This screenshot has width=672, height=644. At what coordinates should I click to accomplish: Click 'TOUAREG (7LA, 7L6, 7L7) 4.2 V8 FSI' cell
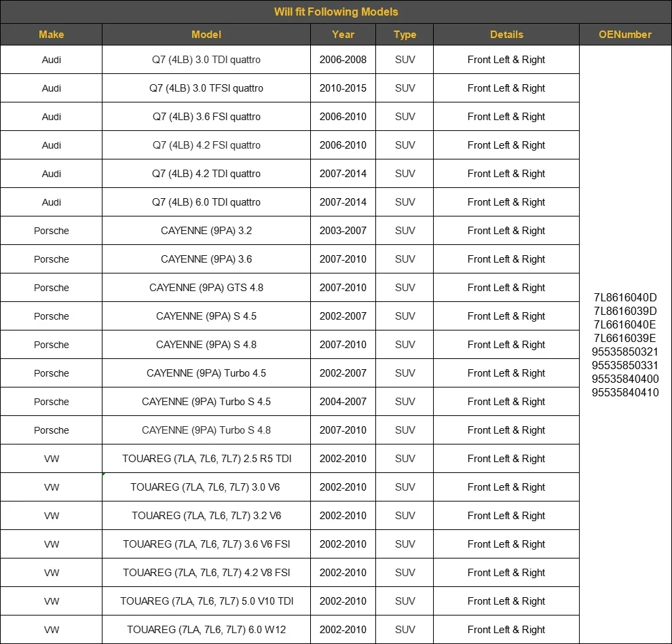[x=206, y=573]
